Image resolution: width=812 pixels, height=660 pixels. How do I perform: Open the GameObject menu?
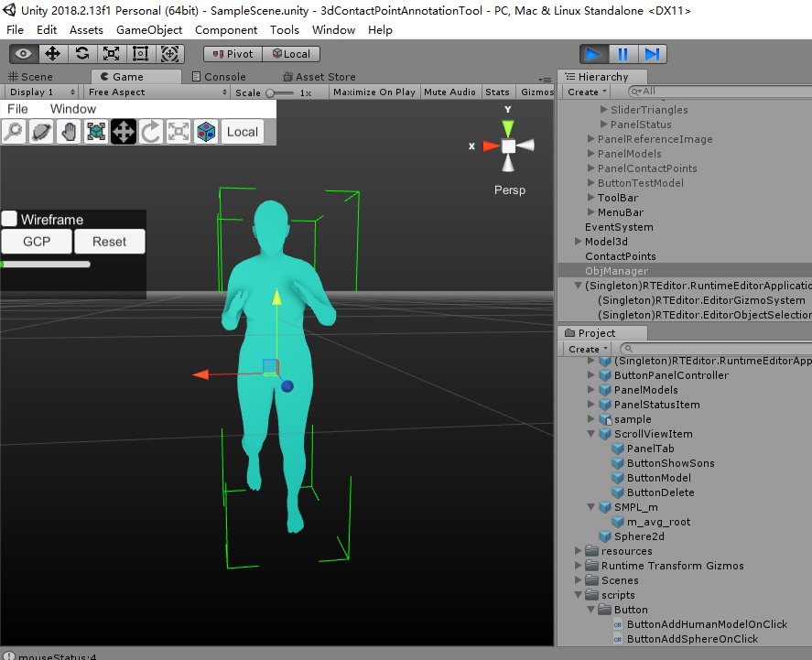[149, 30]
